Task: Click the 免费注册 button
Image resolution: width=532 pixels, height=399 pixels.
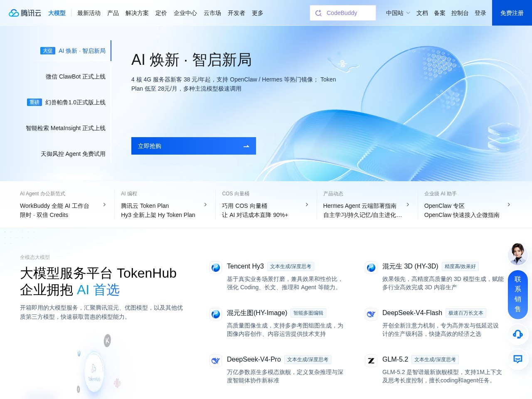Action: (512, 13)
